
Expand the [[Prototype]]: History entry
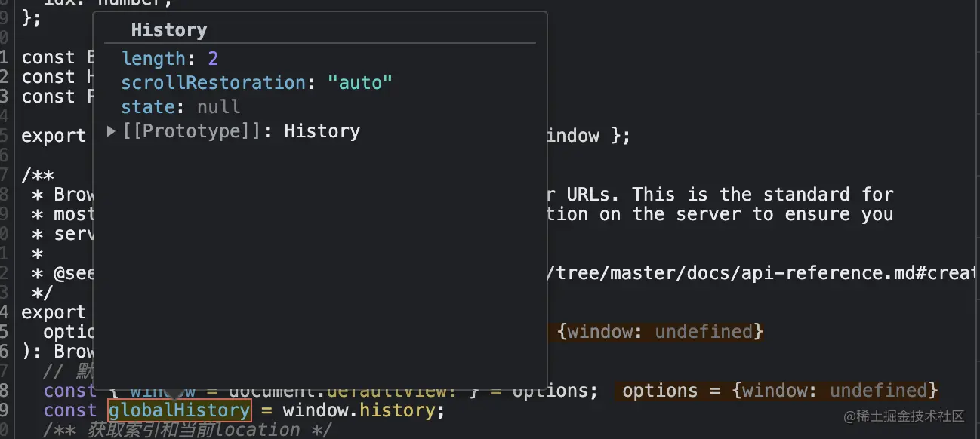click(x=111, y=131)
